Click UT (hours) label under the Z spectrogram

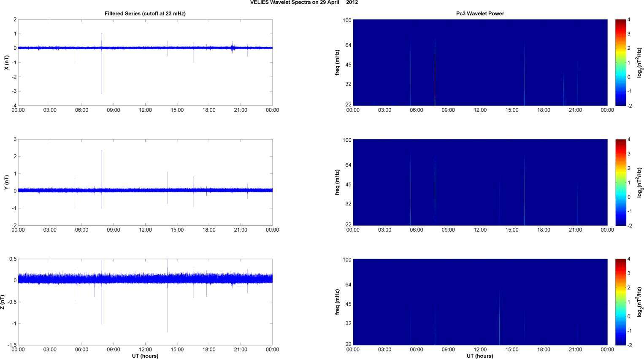480,356
